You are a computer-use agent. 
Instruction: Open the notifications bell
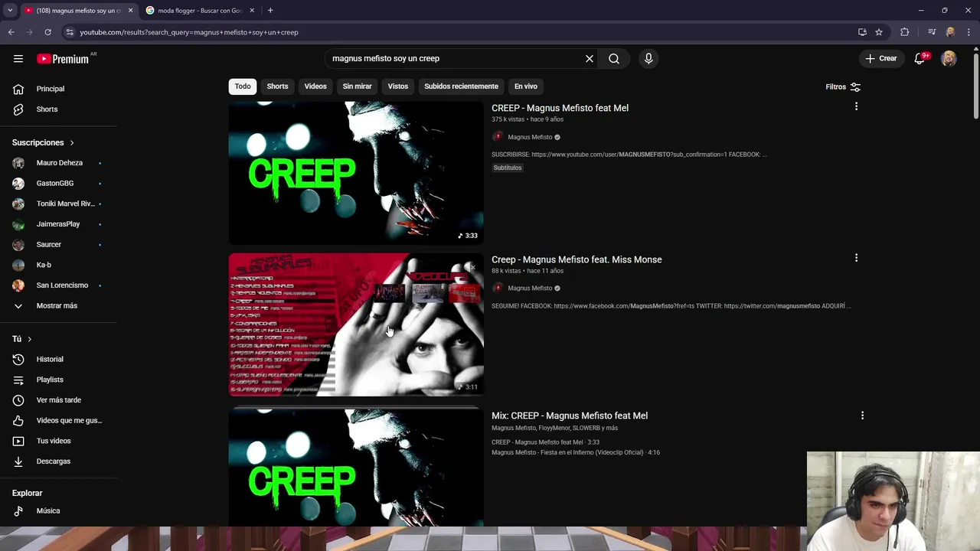(920, 58)
